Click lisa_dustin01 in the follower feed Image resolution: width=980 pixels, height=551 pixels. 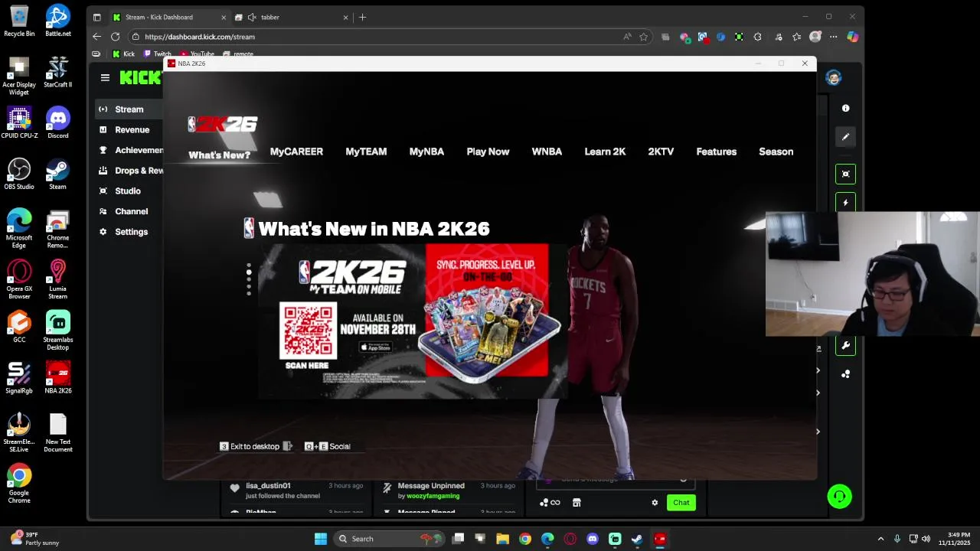[x=268, y=486]
